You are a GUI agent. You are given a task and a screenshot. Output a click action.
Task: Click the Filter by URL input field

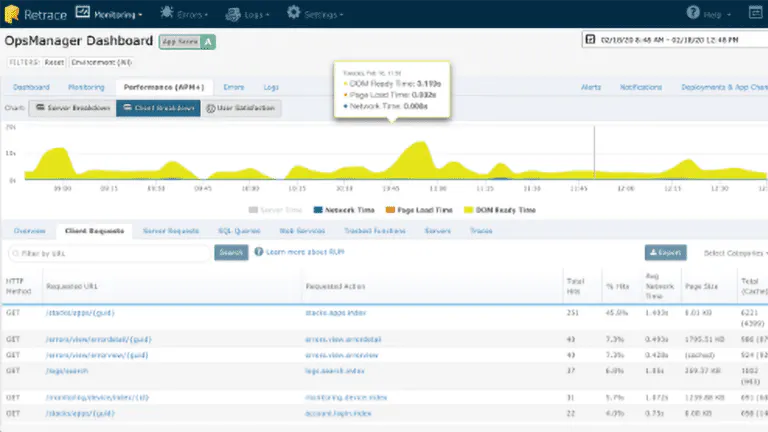110,253
